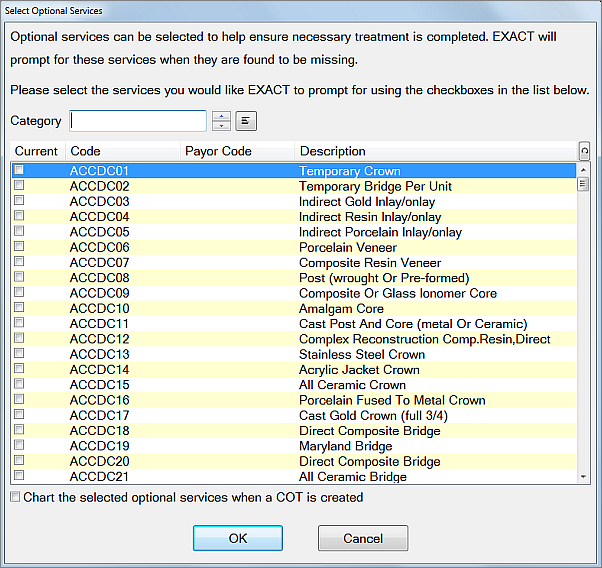Check the ACCDC05 Indirect Porcelain checkbox

tap(19, 231)
